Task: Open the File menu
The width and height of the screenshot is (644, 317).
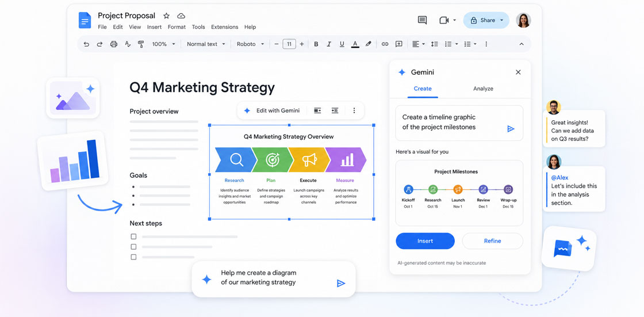Action: 102,27
